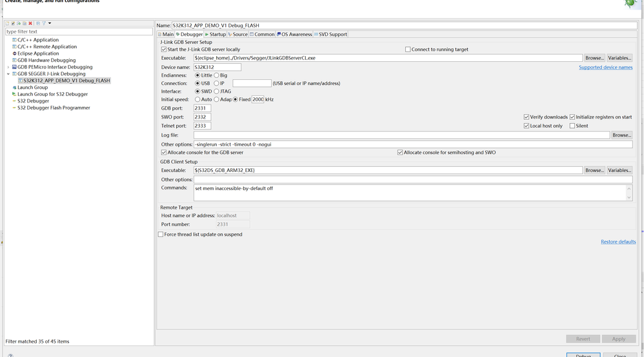Viewport: 644px width, 357px height.
Task: Select S32K312_APP_DEMO_V1 Debug_FLASH configuration
Action: [x=66, y=81]
